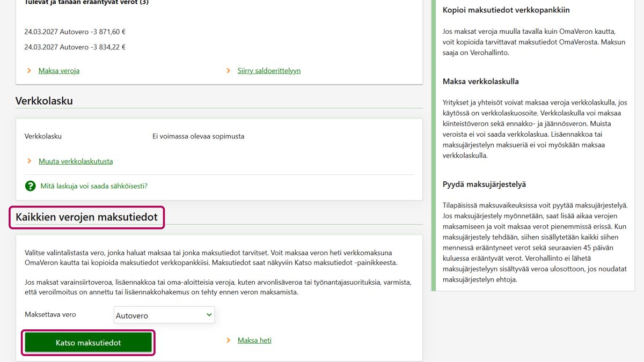Open the Maksettava vero dropdown showing Autovero

(x=164, y=315)
